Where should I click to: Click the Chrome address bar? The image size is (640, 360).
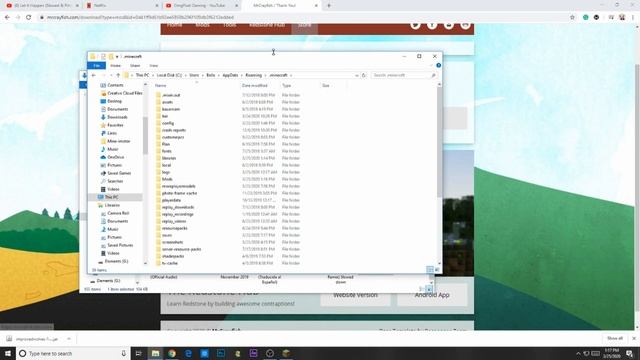302,17
